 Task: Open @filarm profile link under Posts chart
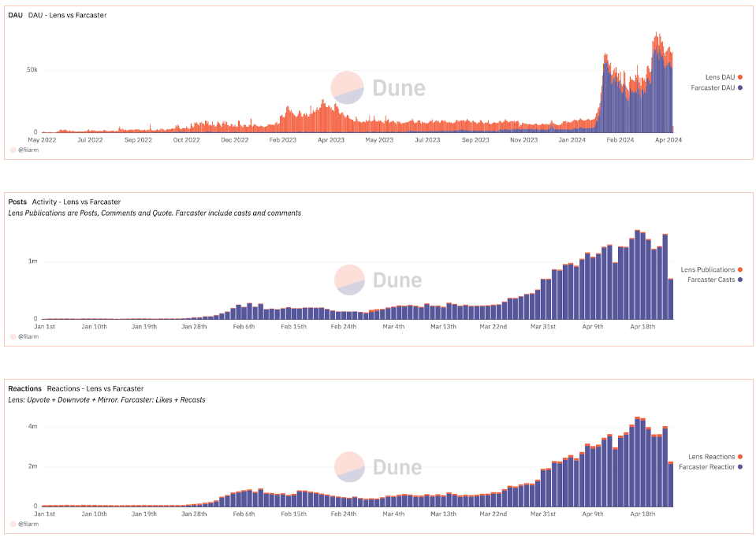(28, 336)
